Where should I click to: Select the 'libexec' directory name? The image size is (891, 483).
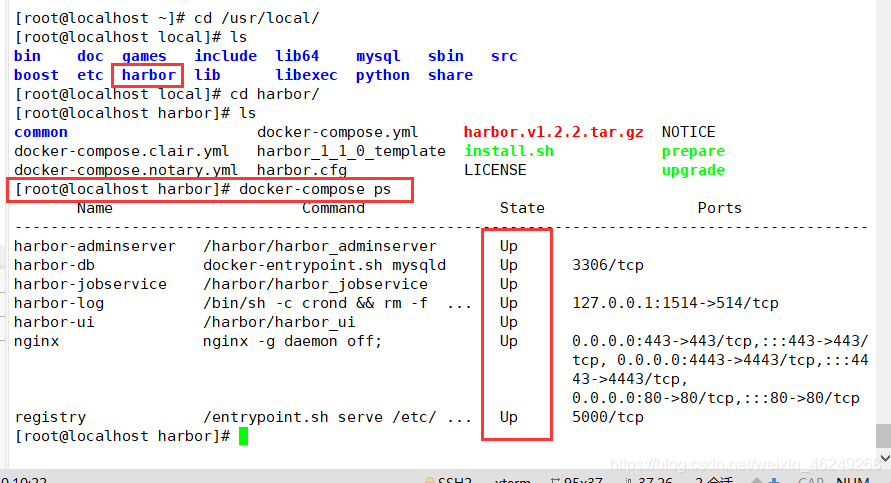click(x=306, y=75)
